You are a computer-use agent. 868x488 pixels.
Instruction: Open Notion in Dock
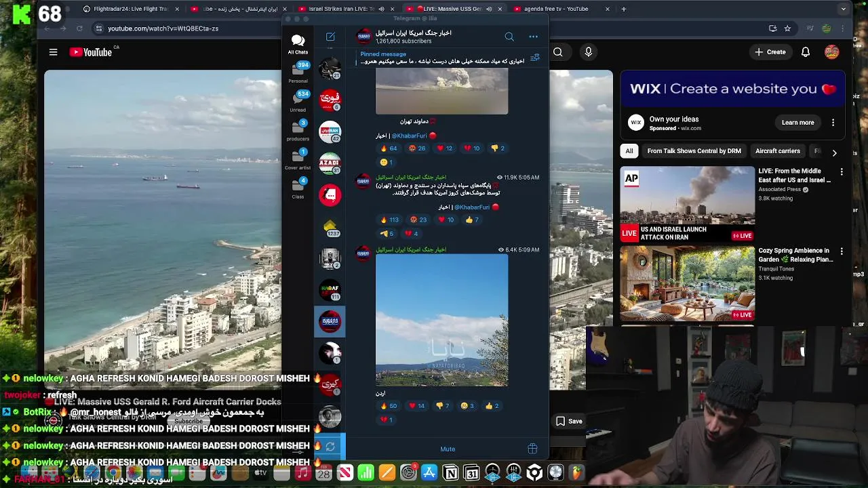pyautogui.click(x=450, y=473)
